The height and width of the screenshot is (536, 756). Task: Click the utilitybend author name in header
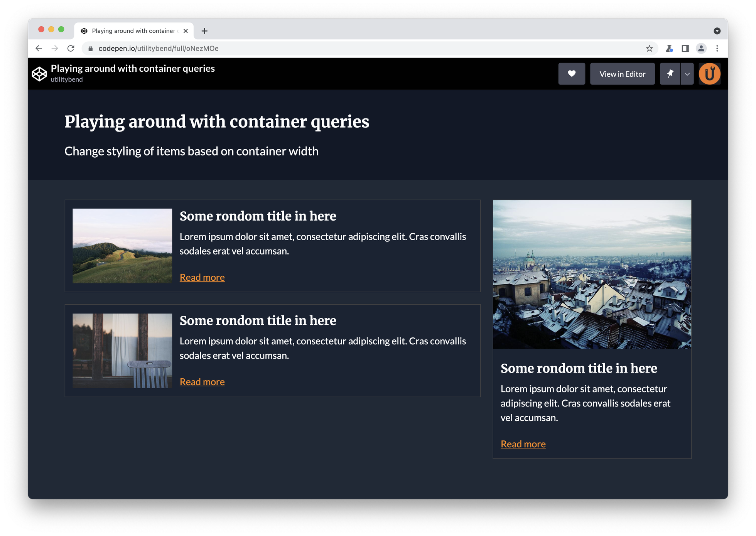(67, 79)
